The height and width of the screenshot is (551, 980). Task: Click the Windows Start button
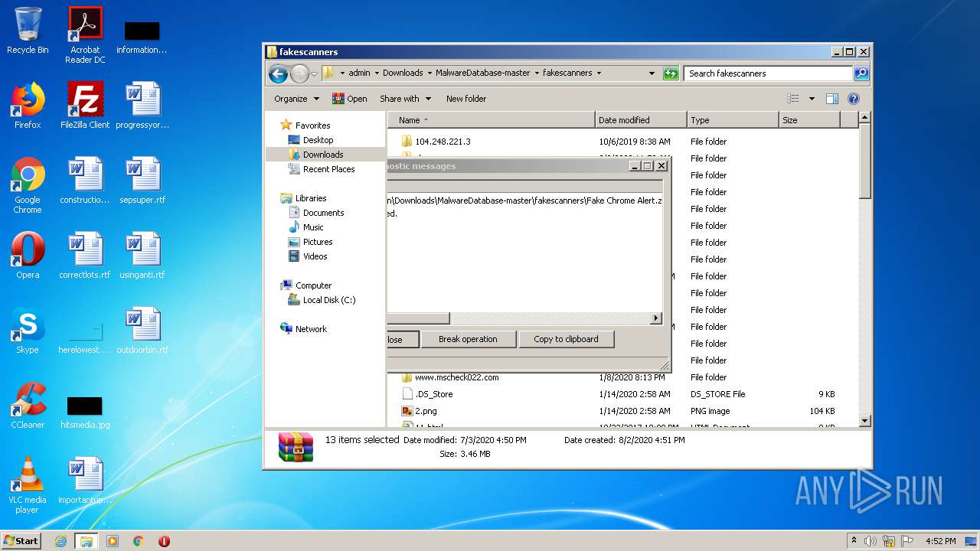coord(21,541)
